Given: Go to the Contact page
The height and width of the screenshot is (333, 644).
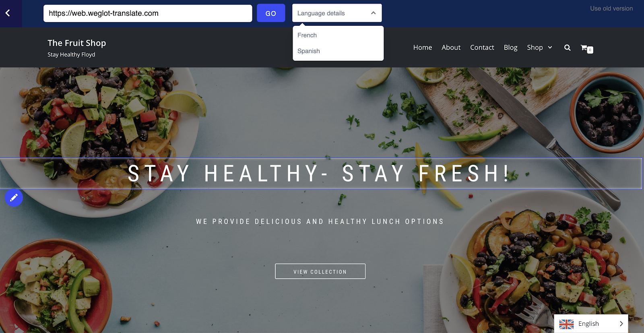Looking at the screenshot, I should 482,48.
